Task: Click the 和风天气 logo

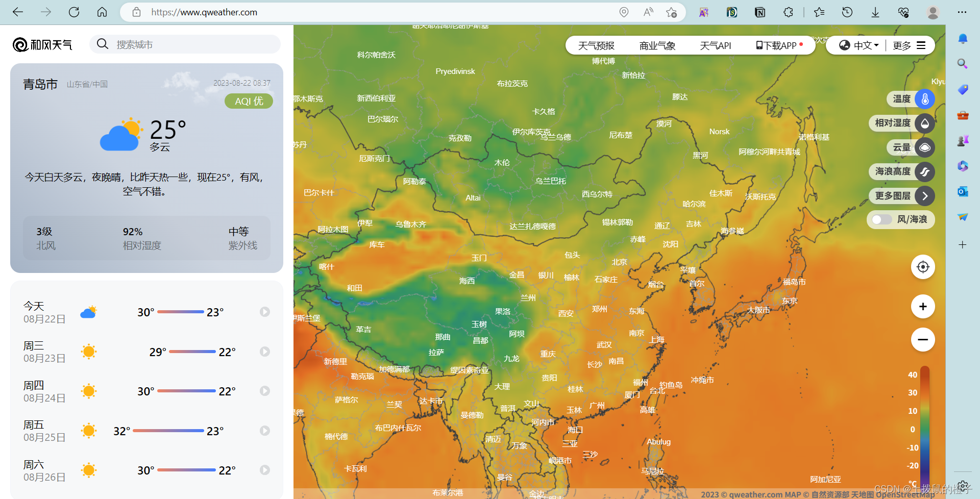Action: (42, 45)
